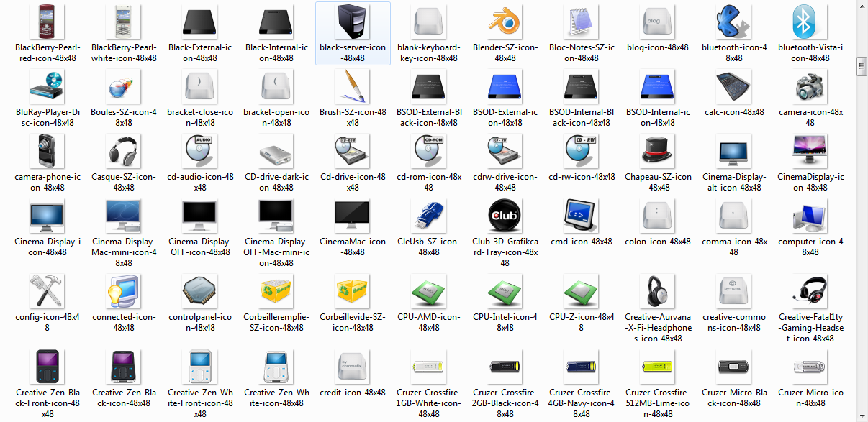
Task: Select the cd-audio disc icon
Action: 200,151
